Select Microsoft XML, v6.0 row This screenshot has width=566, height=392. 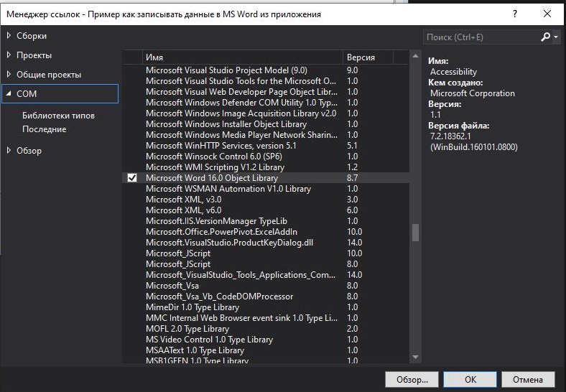pyautogui.click(x=266, y=210)
